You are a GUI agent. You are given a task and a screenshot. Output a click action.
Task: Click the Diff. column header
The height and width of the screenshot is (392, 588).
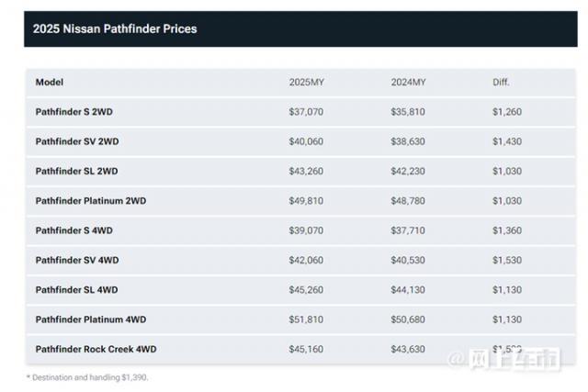(501, 82)
